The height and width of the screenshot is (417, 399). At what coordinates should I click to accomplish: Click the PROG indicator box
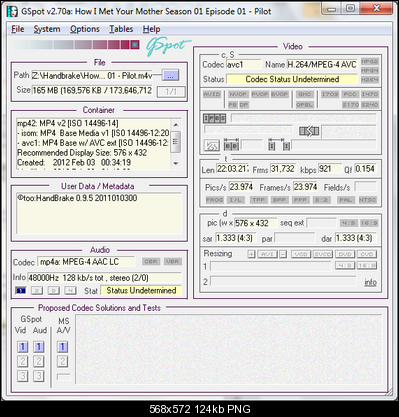click(x=215, y=200)
